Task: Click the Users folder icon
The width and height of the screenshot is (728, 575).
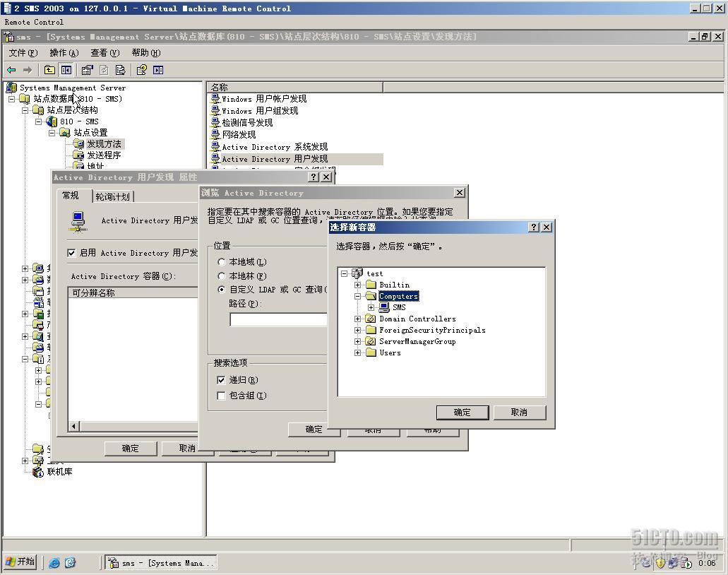Action: pos(371,352)
